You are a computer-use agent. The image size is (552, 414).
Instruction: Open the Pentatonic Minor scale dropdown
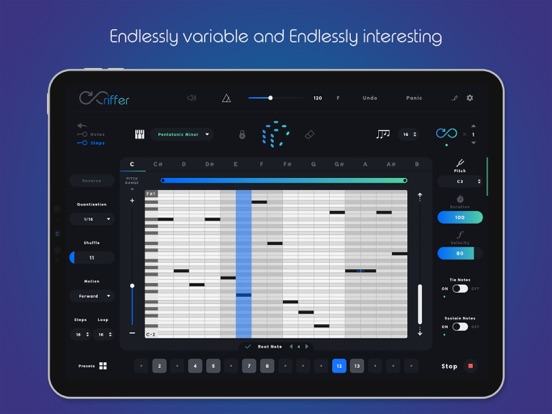(x=182, y=134)
